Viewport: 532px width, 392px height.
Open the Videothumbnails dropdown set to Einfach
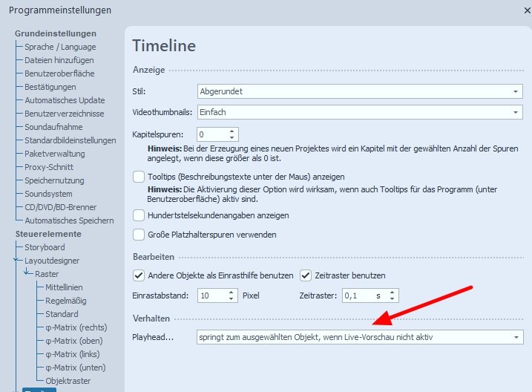[516, 111]
